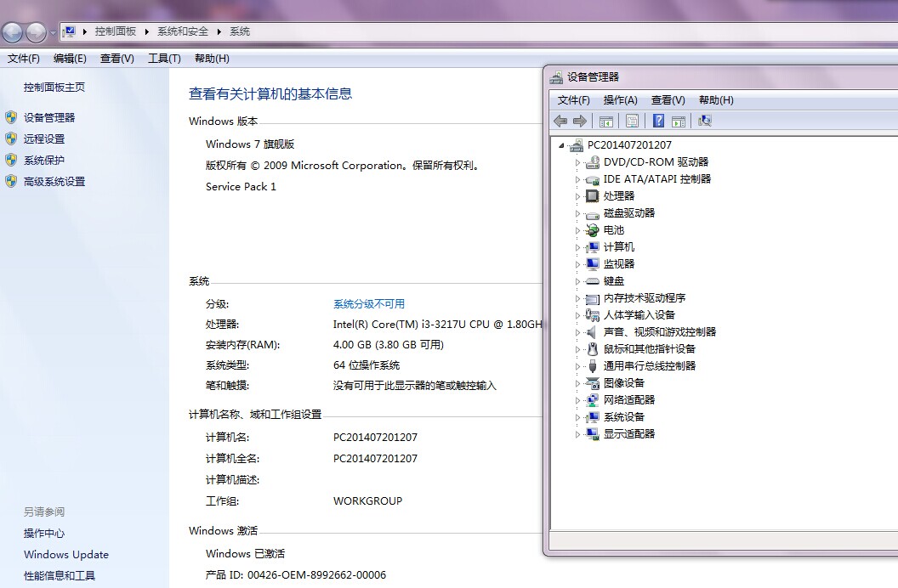Open 设备管理器 link in sidebar
The image size is (898, 588).
pyautogui.click(x=49, y=118)
